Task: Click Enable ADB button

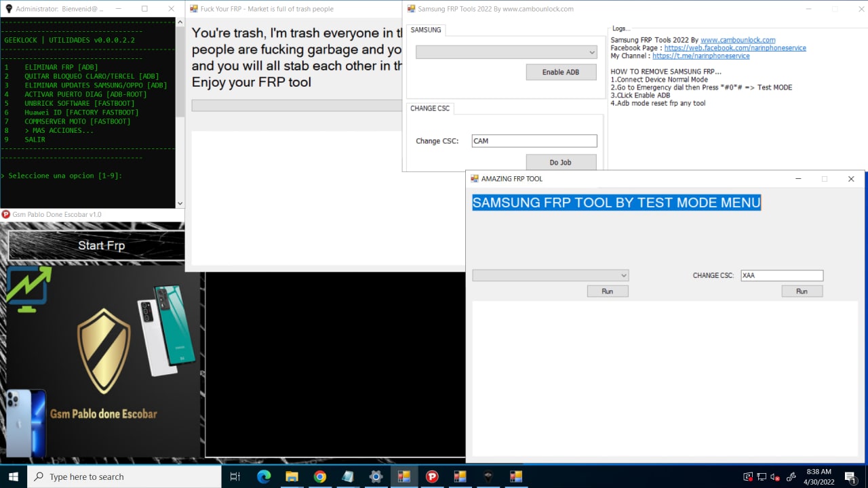Action: 561,72
